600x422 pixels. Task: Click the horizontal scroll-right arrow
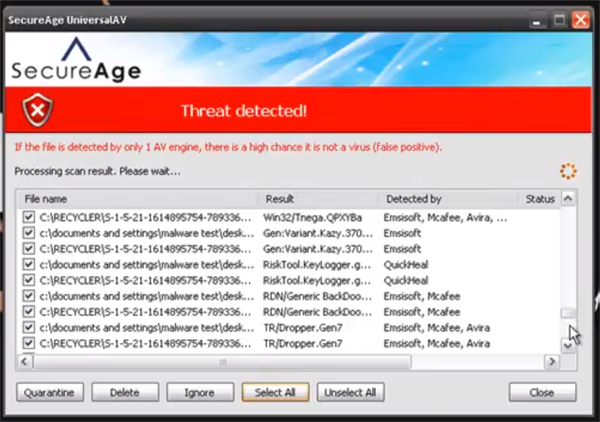coord(552,362)
